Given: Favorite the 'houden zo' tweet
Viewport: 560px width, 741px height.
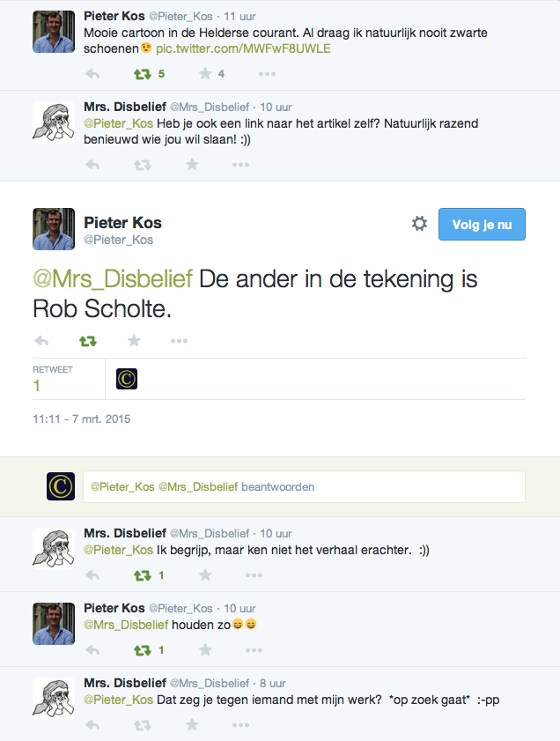Looking at the screenshot, I should [205, 650].
